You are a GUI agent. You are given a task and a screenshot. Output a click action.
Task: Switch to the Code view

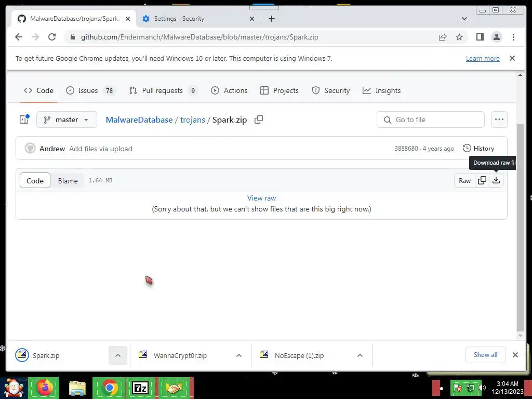coord(35,180)
